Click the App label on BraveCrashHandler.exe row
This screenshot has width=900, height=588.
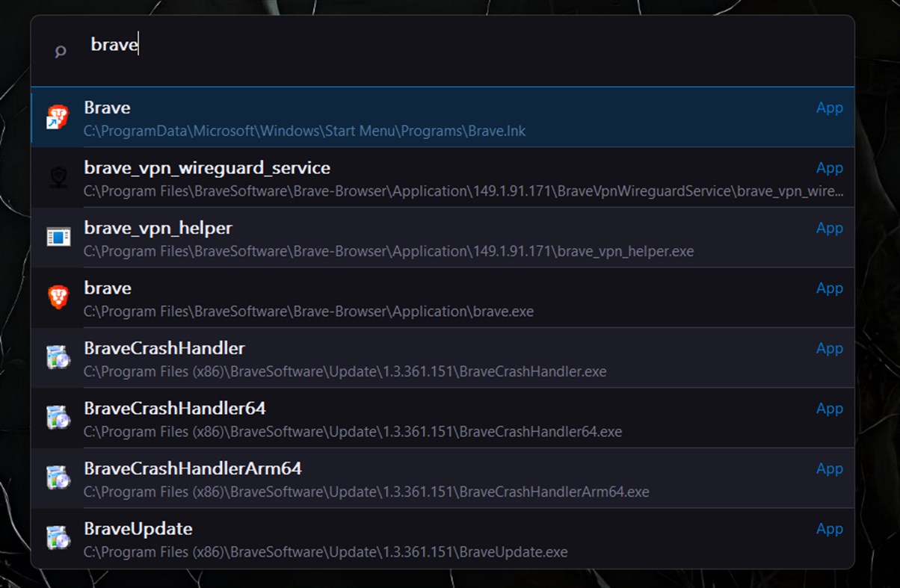829,349
